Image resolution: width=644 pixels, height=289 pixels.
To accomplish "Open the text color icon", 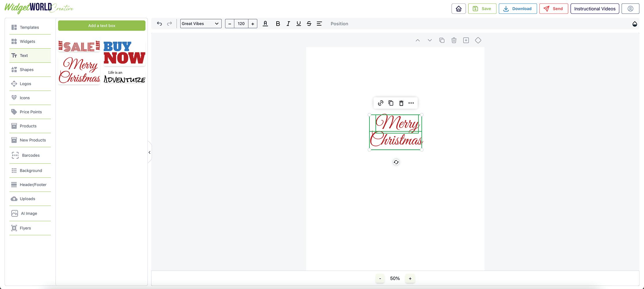I will 265,24.
